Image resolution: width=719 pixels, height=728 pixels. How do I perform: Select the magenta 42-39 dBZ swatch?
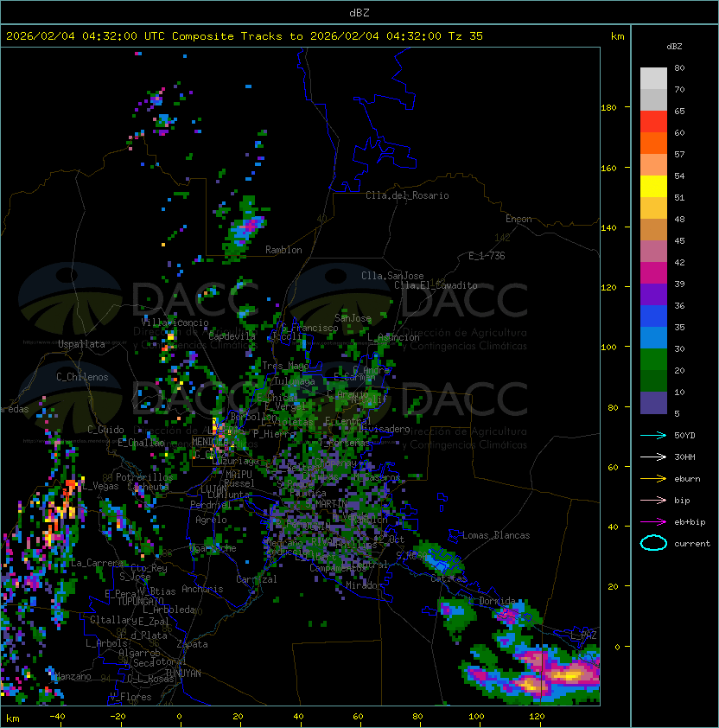(x=653, y=273)
